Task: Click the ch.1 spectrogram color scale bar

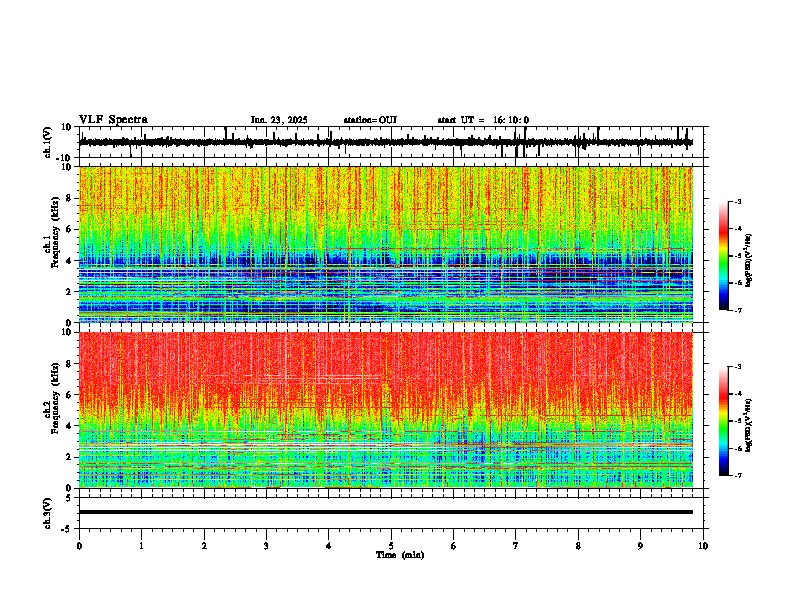Action: (x=724, y=256)
